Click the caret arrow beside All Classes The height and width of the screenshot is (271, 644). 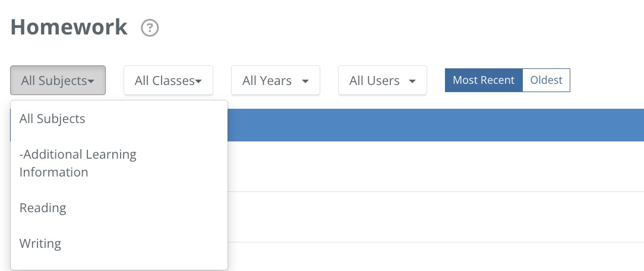tap(199, 81)
